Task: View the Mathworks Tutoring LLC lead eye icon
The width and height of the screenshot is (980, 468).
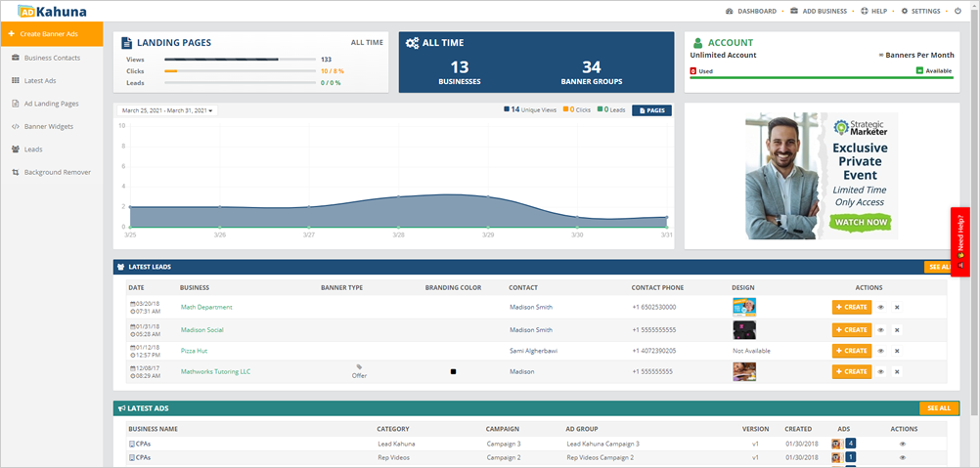Action: coord(880,371)
